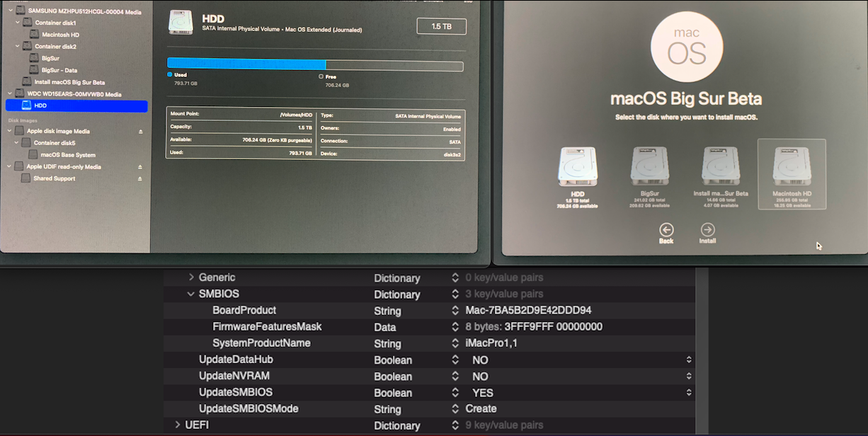Click the blue Used legend swatch
The height and width of the screenshot is (436, 868).
[170, 74]
